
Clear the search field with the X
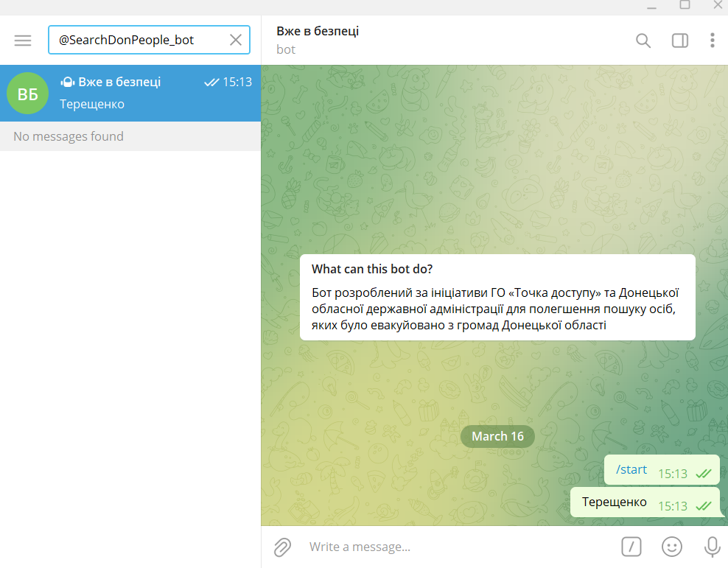tap(236, 40)
